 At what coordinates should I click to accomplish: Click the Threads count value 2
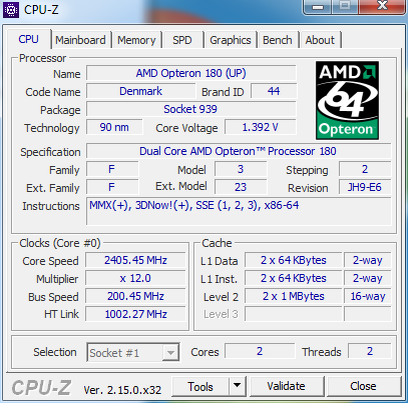pyautogui.click(x=370, y=351)
